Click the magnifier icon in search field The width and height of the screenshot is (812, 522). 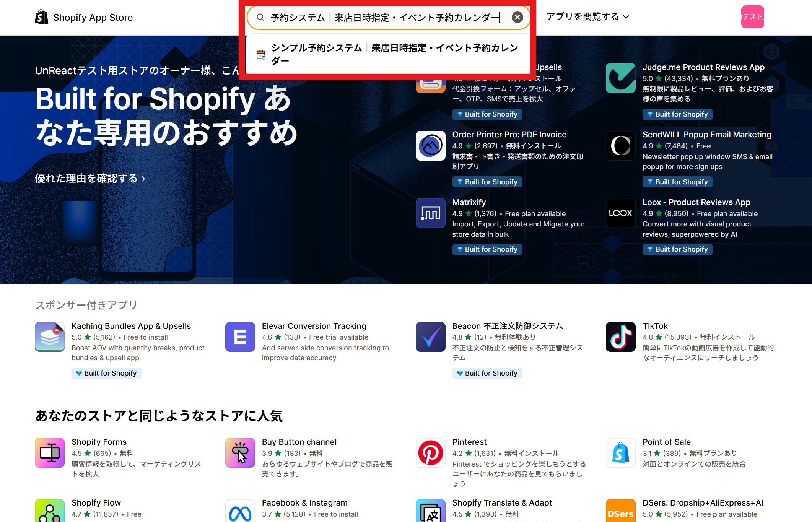[x=260, y=17]
